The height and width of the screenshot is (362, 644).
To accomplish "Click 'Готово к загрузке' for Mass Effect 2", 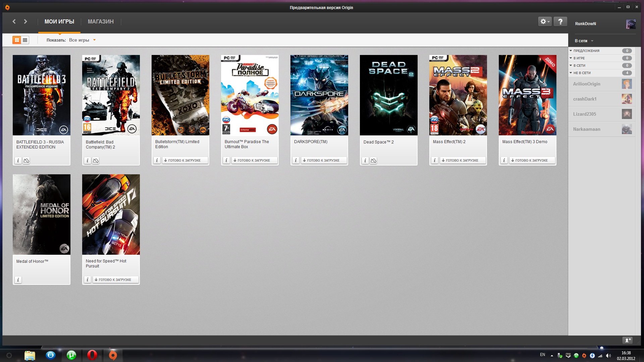I will coord(462,160).
